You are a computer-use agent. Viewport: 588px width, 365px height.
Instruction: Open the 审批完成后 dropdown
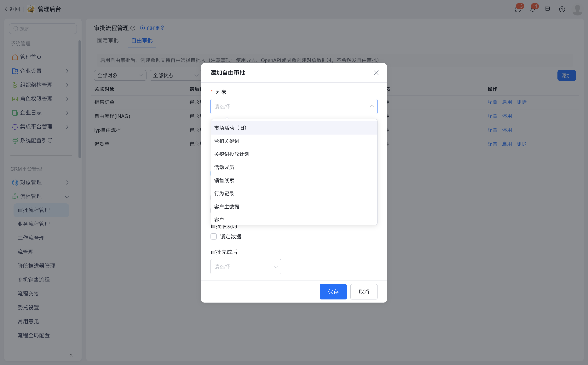pyautogui.click(x=246, y=267)
